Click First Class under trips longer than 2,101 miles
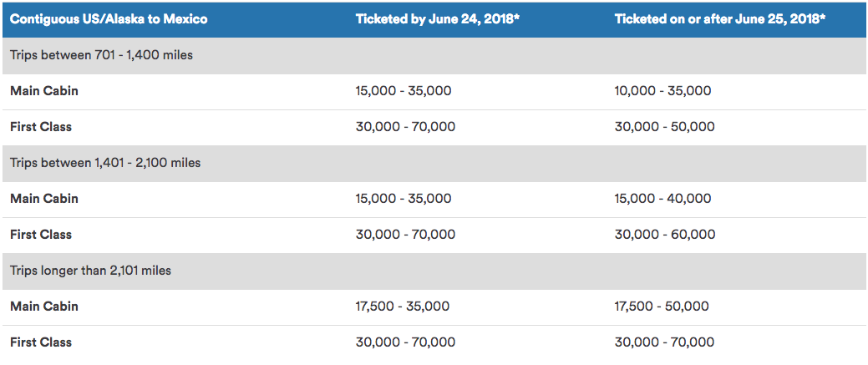 41,342
